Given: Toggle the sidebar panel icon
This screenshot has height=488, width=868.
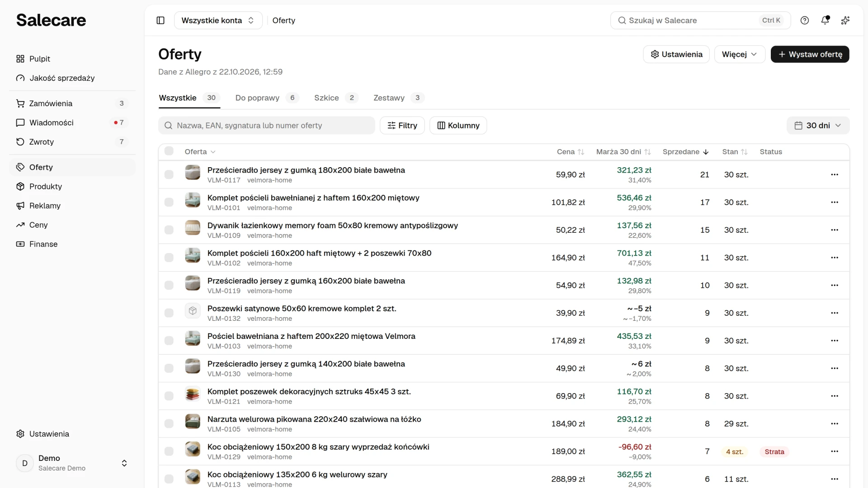Looking at the screenshot, I should [x=160, y=20].
